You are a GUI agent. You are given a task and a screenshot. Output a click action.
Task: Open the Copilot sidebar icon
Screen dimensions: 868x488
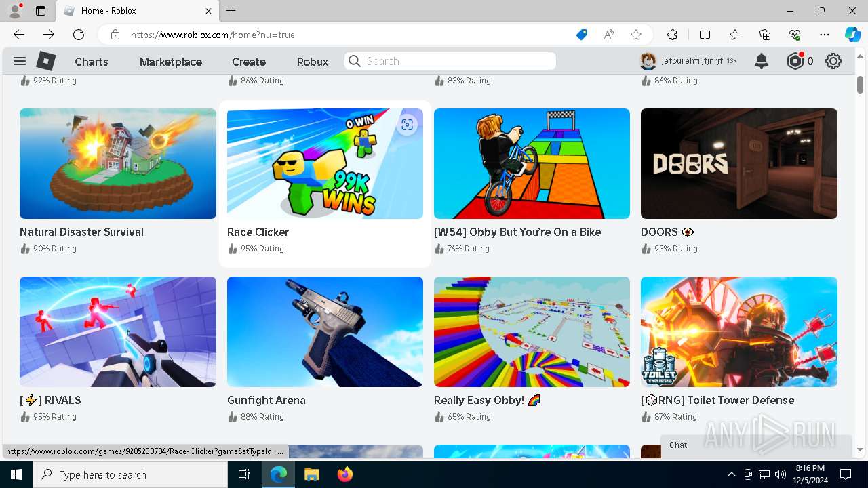coord(852,35)
